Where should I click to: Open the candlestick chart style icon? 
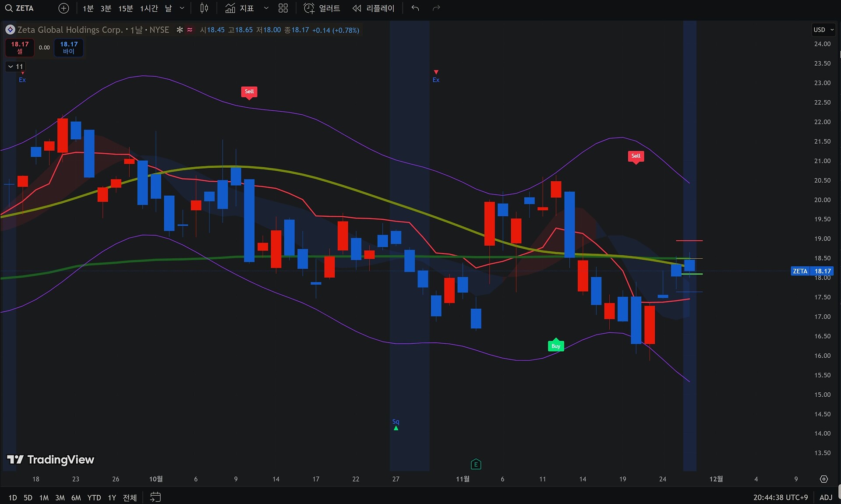(204, 8)
